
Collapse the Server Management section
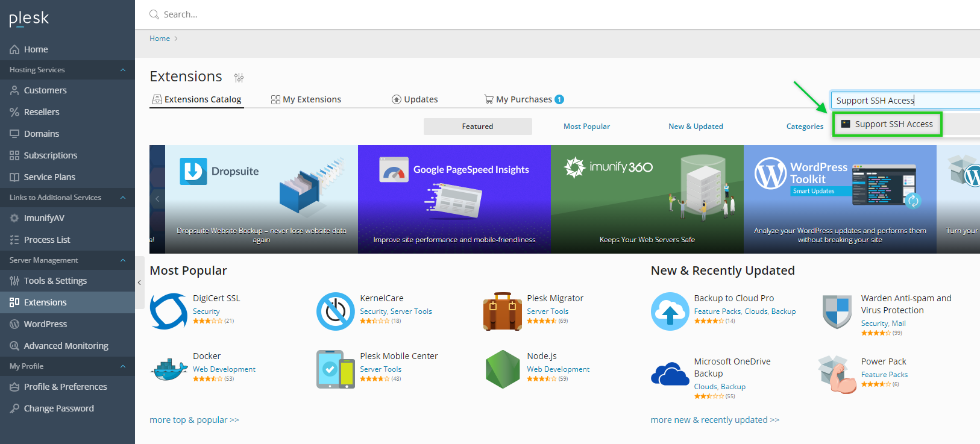click(123, 260)
